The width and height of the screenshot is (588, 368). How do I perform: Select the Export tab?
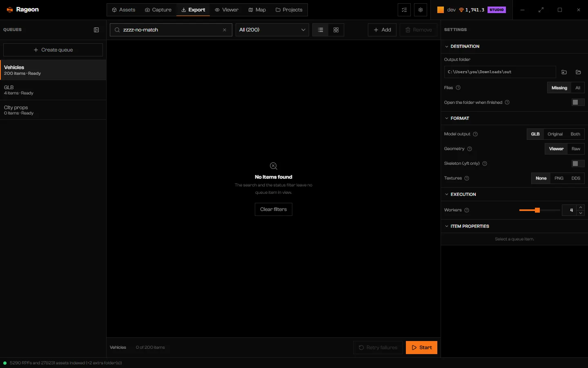click(193, 10)
